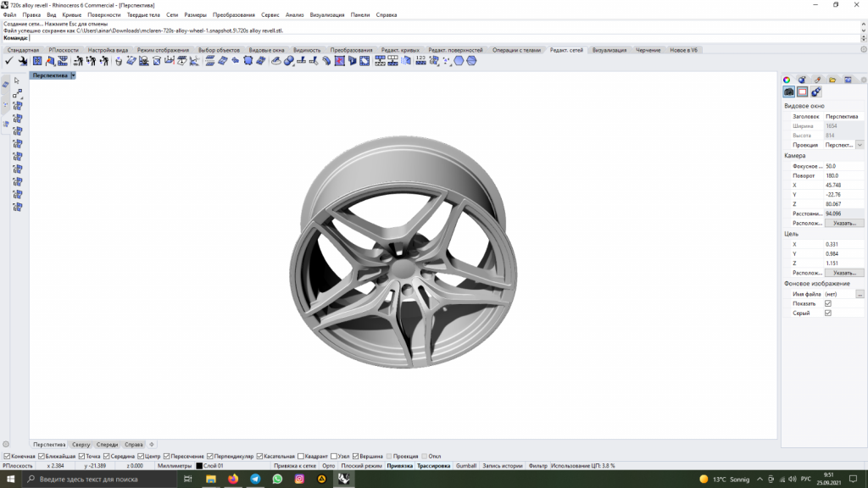This screenshot has height=488, width=868.
Task: Open the color wheel properties tab icon
Action: coord(787,80)
